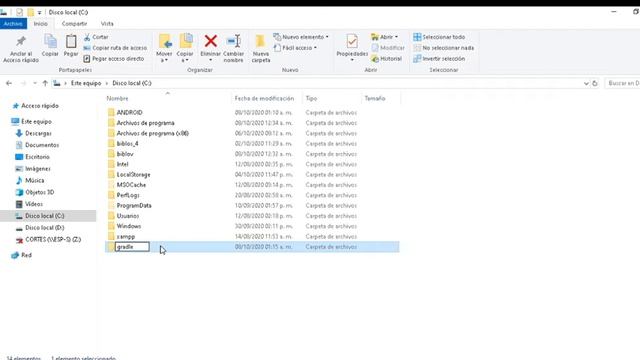This screenshot has height=360, width=640.
Task: Choose Copiar ruta de acceso
Action: coord(115,48)
